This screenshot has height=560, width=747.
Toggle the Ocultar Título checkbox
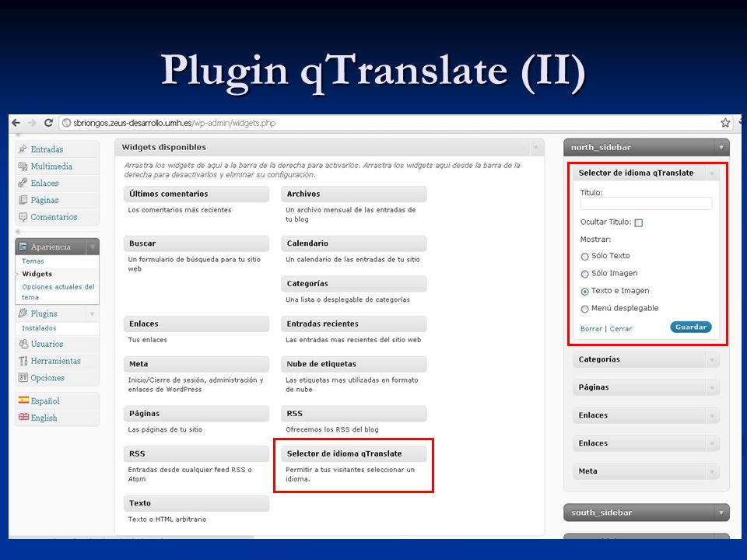point(639,223)
